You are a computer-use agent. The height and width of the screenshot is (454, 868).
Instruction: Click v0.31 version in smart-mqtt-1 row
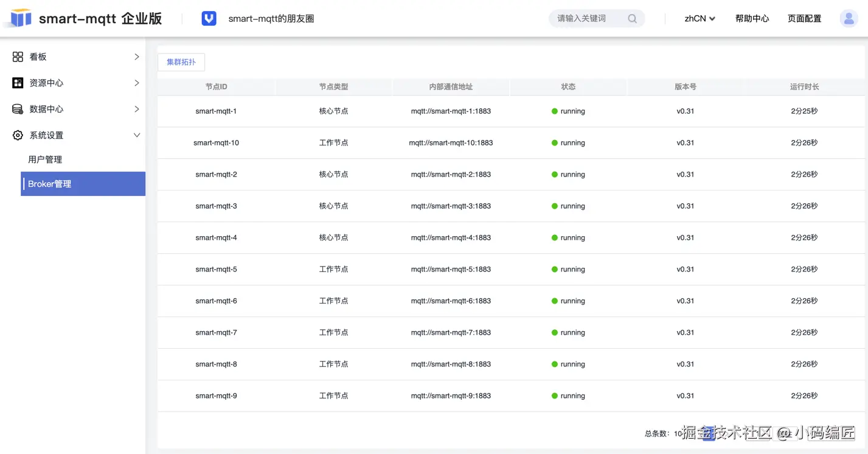click(686, 111)
